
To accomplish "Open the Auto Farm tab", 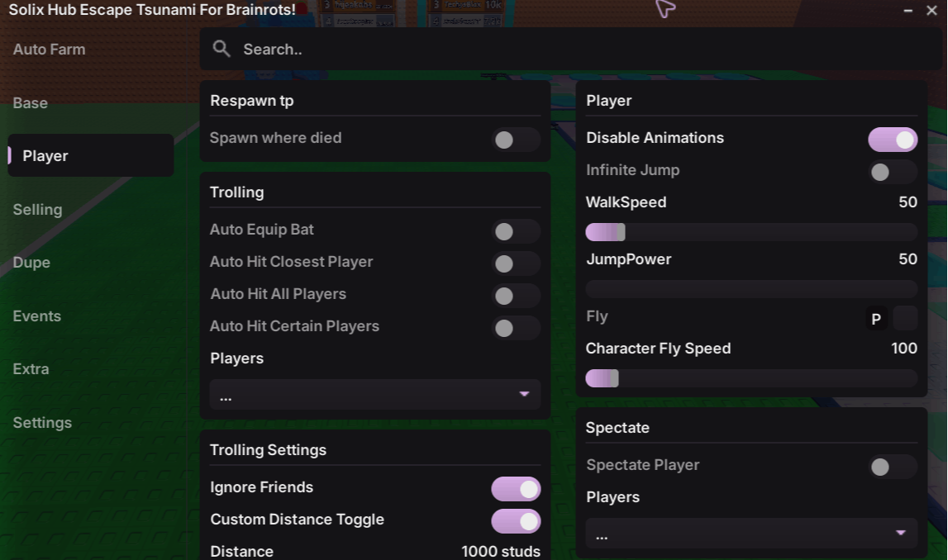I will coord(50,50).
